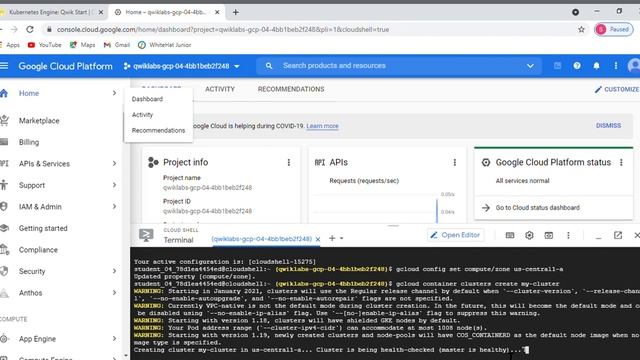Open Cloud Shell in new window
640x360 pixels.
[x=618, y=236]
